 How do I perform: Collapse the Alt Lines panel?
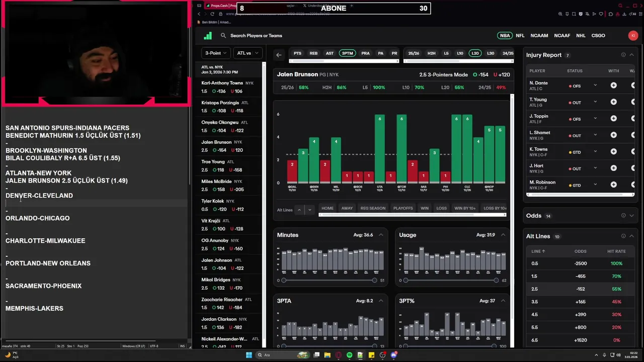point(632,236)
